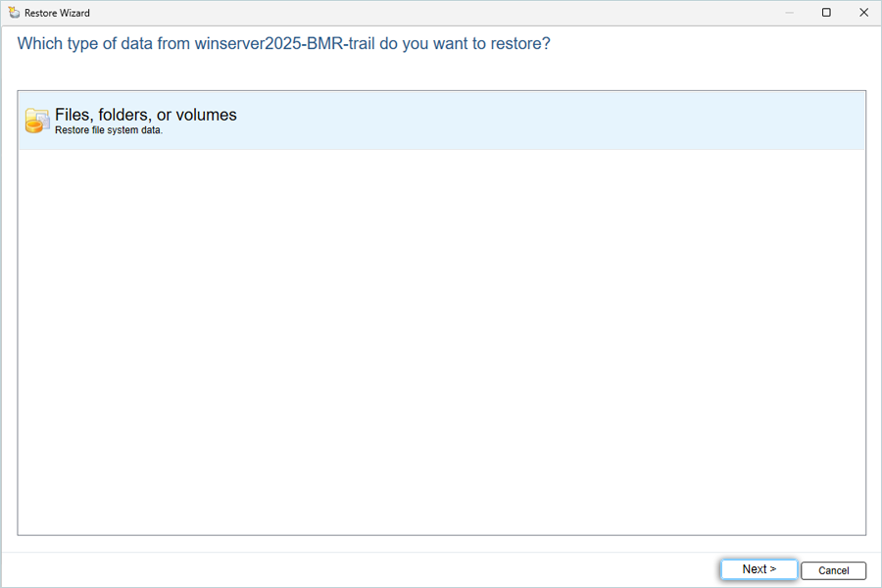Select the Files, folders, or volumes icon
Screen dimensions: 882x588
pos(37,121)
